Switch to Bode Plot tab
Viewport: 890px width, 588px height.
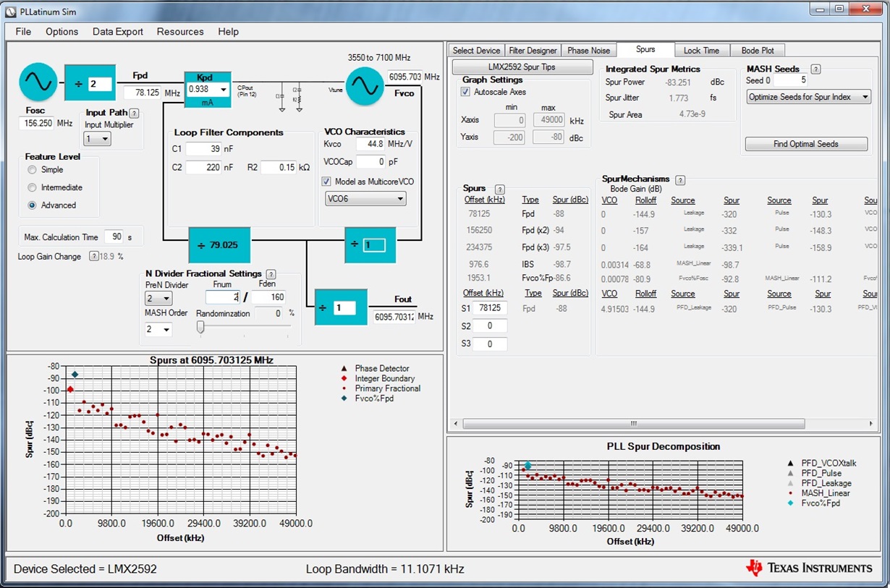758,51
